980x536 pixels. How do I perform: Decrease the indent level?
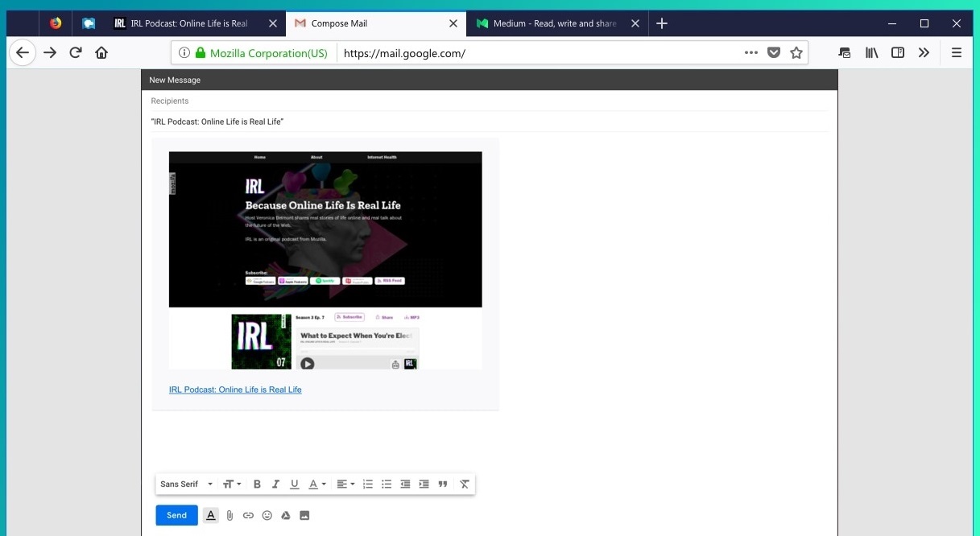(405, 484)
